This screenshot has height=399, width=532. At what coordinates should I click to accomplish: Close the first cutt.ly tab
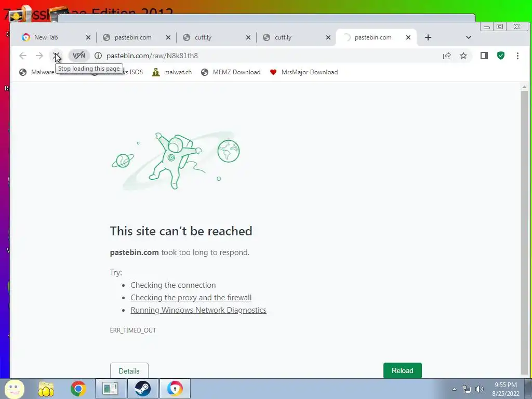click(248, 37)
